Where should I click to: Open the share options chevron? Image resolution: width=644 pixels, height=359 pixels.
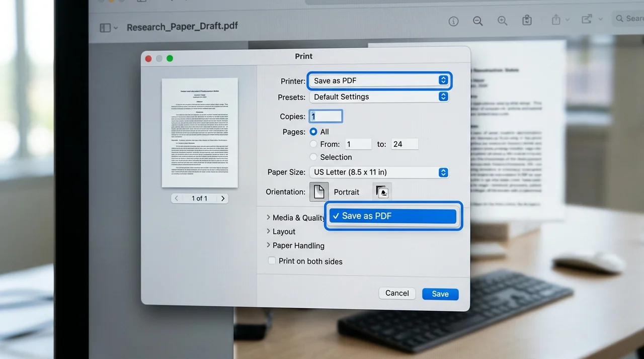568,20
